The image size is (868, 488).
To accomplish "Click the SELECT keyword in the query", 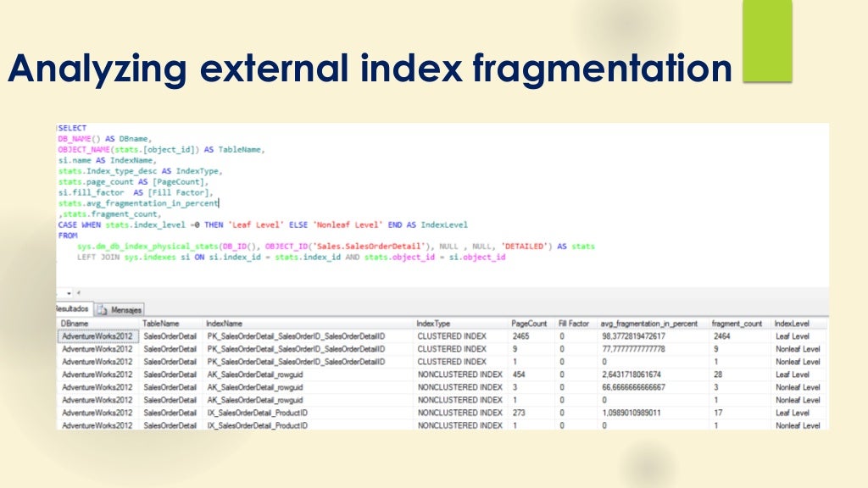I will point(73,128).
